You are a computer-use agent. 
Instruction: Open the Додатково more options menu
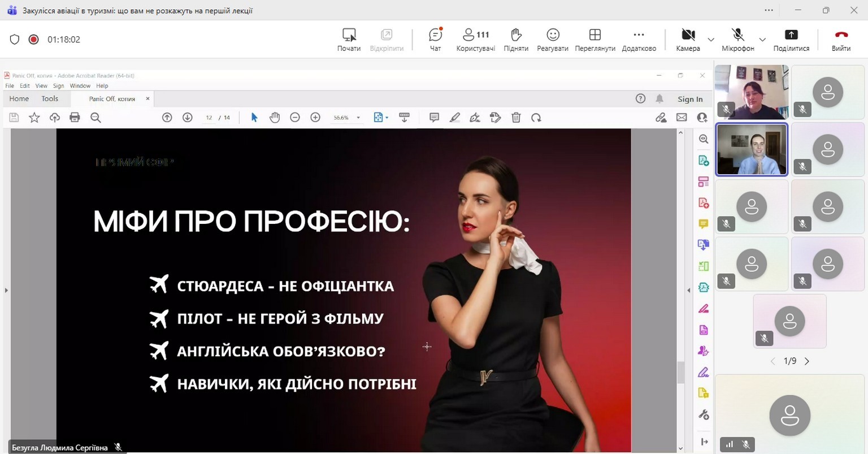click(x=639, y=39)
